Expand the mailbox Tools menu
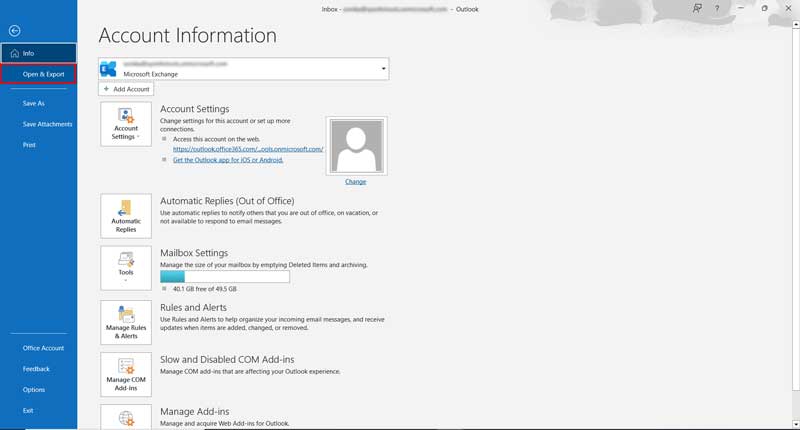 pyautogui.click(x=126, y=268)
